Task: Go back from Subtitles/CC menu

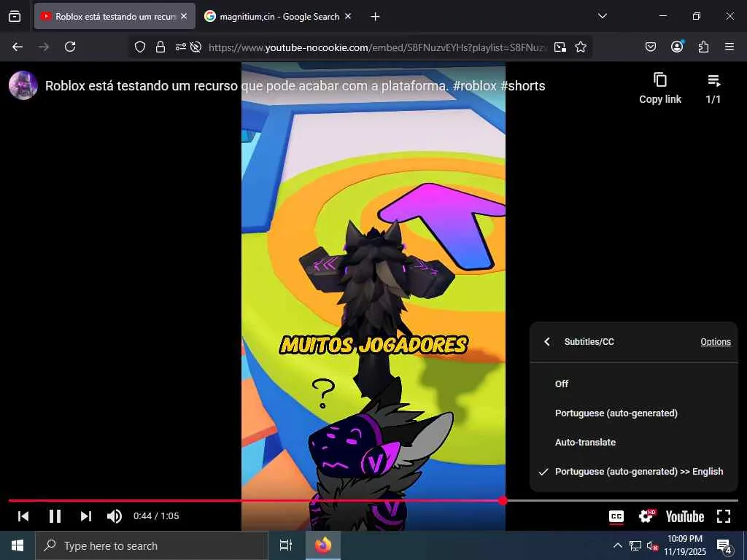Action: [547, 341]
